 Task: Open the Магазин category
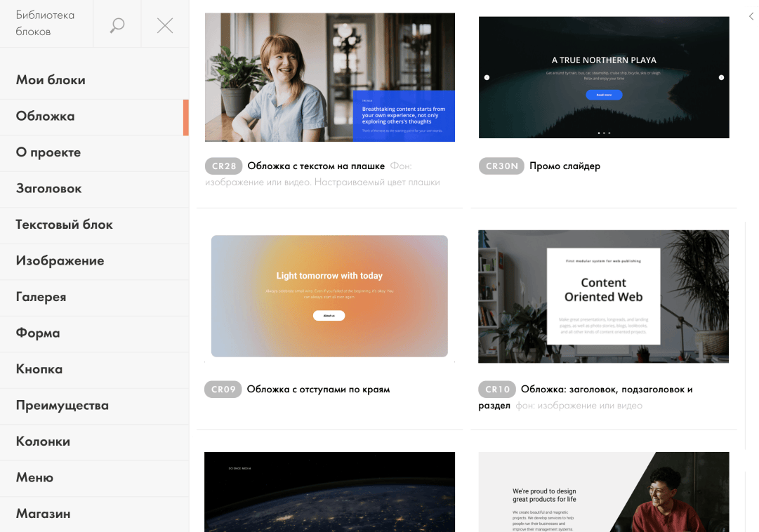click(94, 514)
